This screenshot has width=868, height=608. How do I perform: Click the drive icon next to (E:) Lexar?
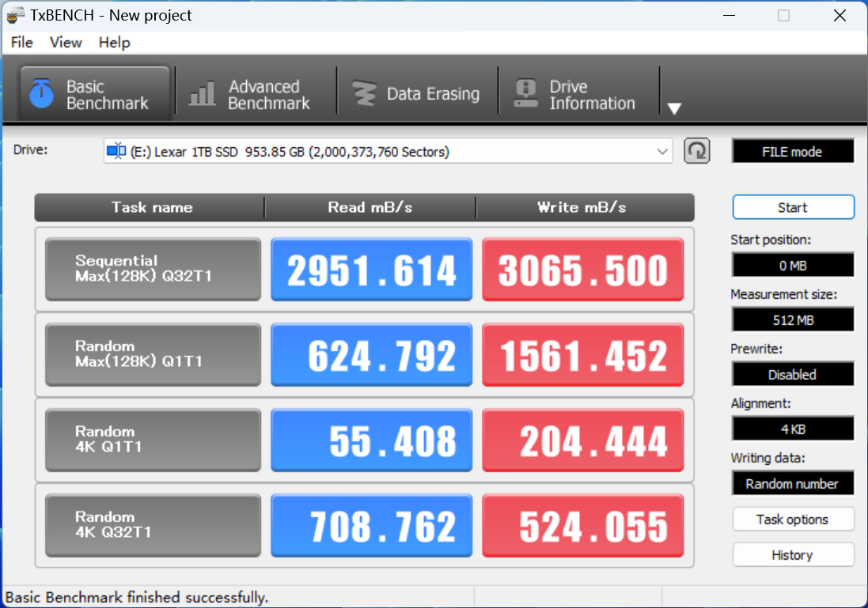pyautogui.click(x=116, y=151)
